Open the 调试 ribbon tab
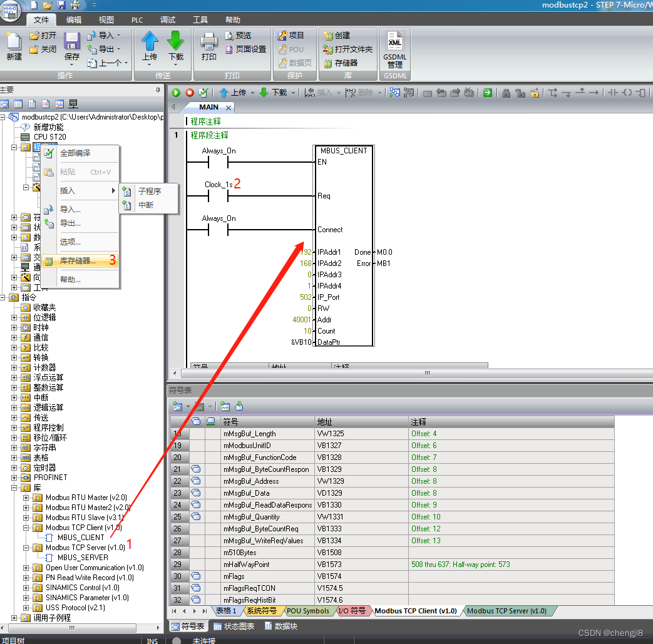Viewport: 653px width, 644px height. [168, 19]
